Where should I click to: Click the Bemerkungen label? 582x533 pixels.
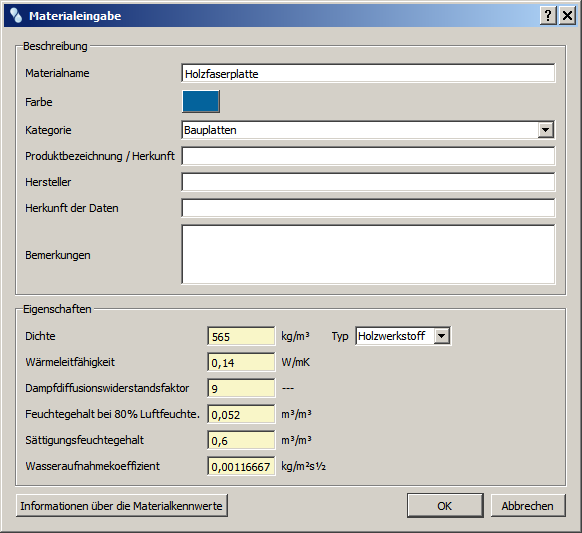[x=58, y=255]
